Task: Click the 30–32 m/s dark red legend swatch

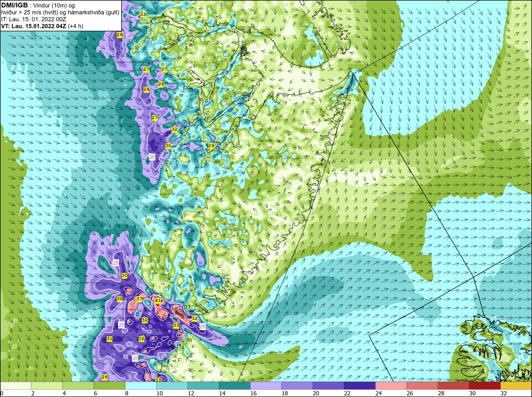Action: pyautogui.click(x=485, y=386)
